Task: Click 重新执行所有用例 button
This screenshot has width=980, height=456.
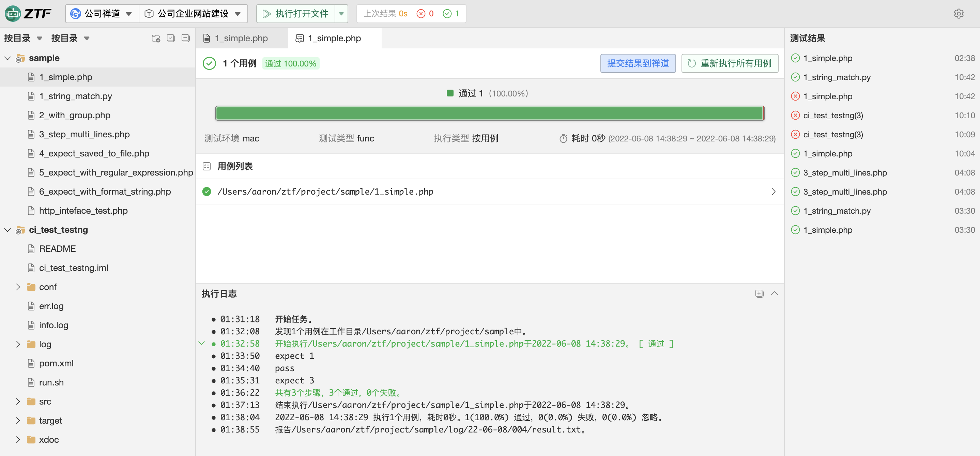Action: point(729,63)
